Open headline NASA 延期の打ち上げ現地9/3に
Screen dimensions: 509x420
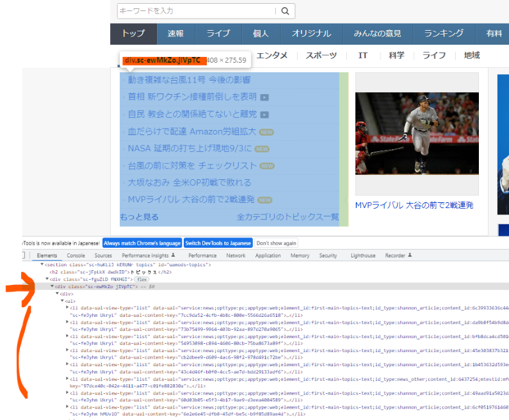pos(190,149)
